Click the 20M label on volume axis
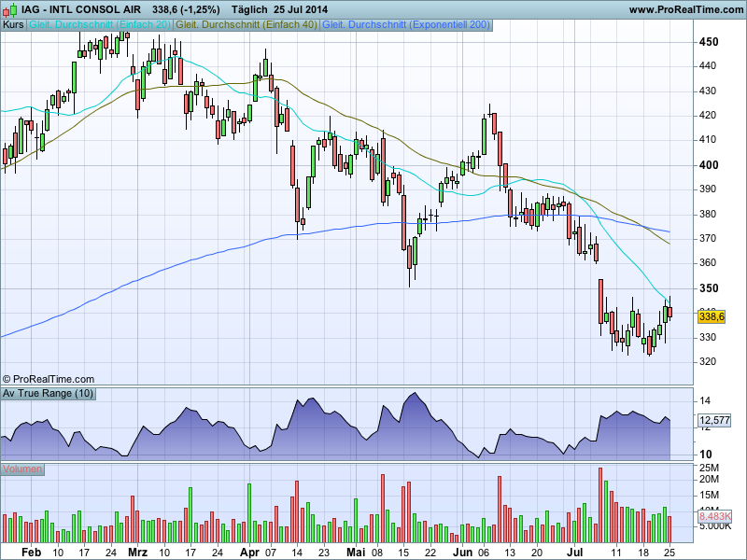The width and height of the screenshot is (747, 560). [709, 479]
